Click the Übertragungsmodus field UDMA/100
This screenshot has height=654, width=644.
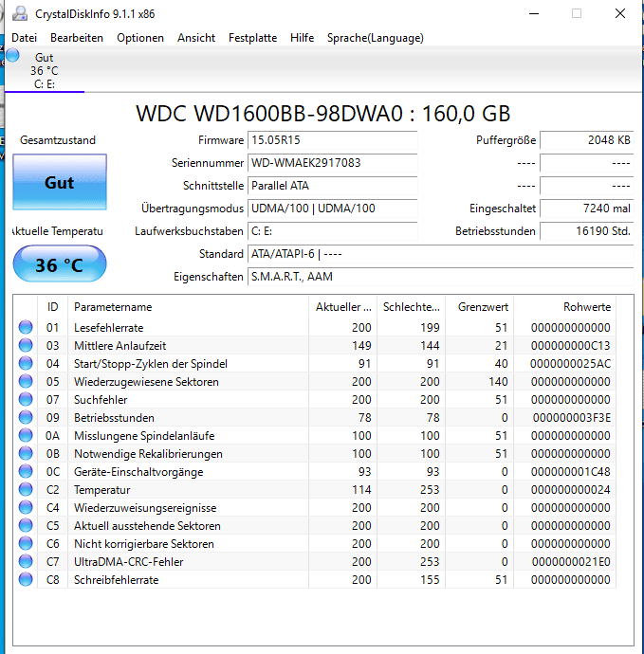(x=333, y=209)
